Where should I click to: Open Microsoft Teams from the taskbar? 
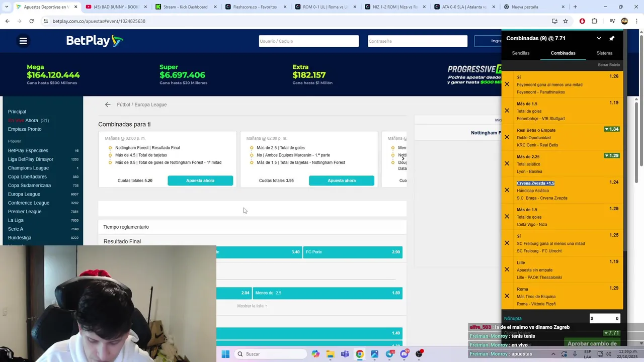tap(345, 354)
